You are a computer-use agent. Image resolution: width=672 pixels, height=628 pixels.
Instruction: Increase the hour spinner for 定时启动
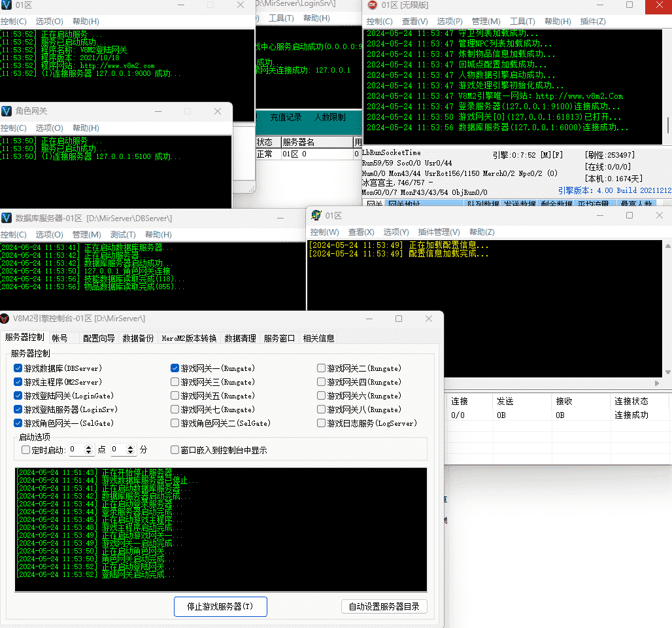[x=89, y=447]
